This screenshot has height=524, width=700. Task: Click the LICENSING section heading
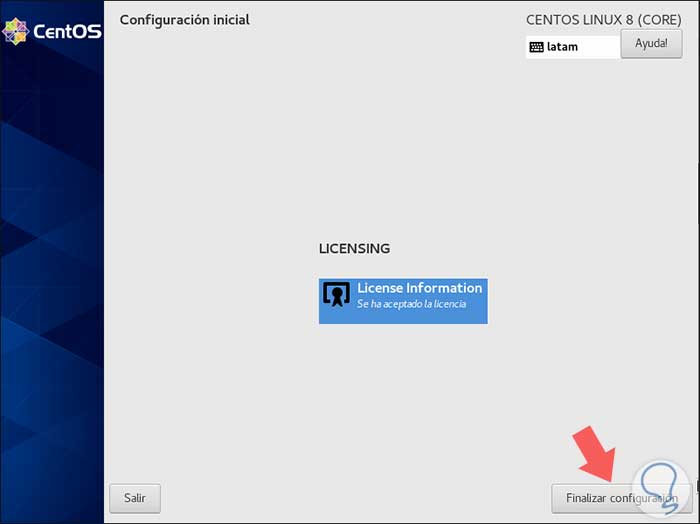(x=354, y=249)
